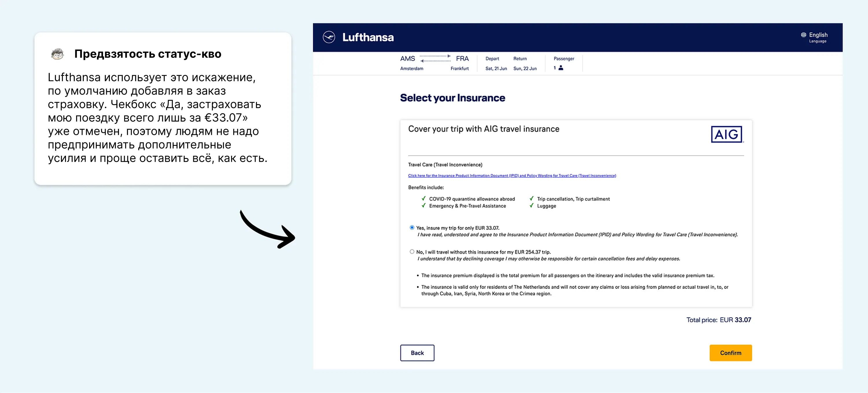The height and width of the screenshot is (393, 868).
Task: Click the round-trip arrows icon between AMS and FRA
Action: 435,58
